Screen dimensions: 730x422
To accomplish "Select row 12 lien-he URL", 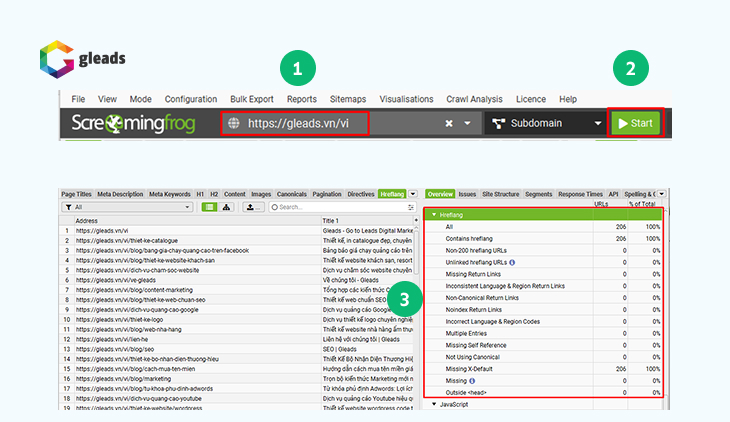I will tap(236, 340).
